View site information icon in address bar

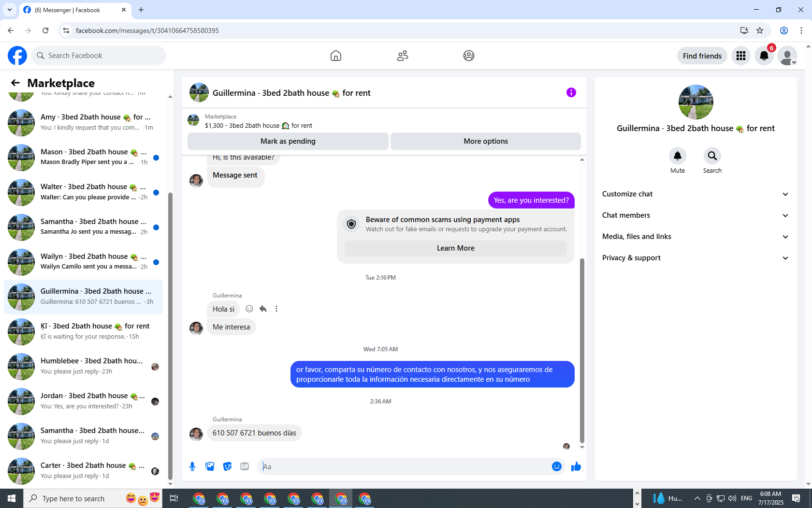66,30
